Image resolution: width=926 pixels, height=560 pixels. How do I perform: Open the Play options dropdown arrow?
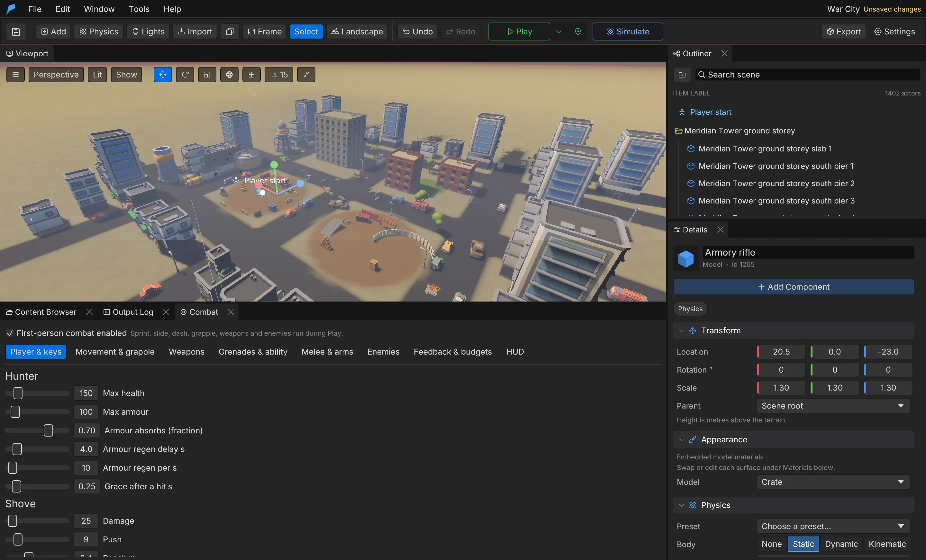pyautogui.click(x=558, y=32)
